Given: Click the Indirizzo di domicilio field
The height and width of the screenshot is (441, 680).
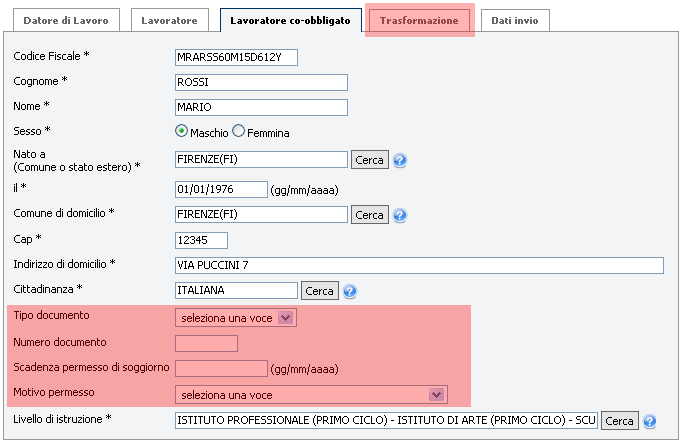Looking at the screenshot, I should [419, 265].
